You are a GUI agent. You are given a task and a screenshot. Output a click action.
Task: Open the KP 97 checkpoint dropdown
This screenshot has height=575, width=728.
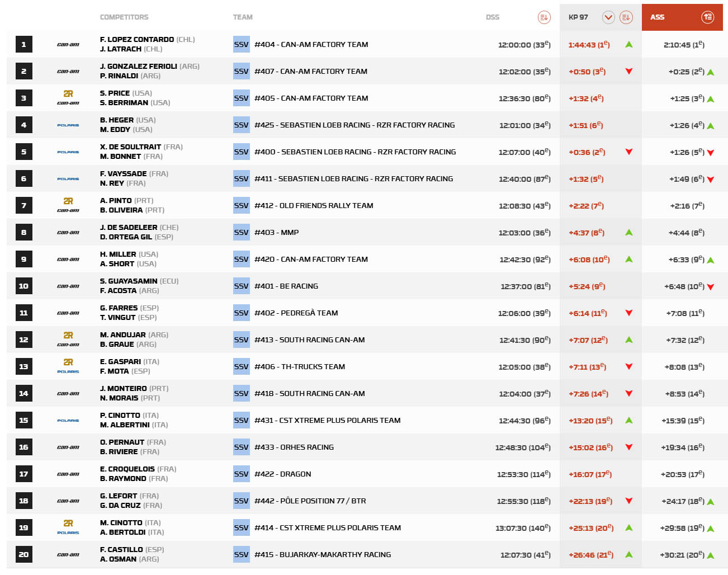[608, 17]
